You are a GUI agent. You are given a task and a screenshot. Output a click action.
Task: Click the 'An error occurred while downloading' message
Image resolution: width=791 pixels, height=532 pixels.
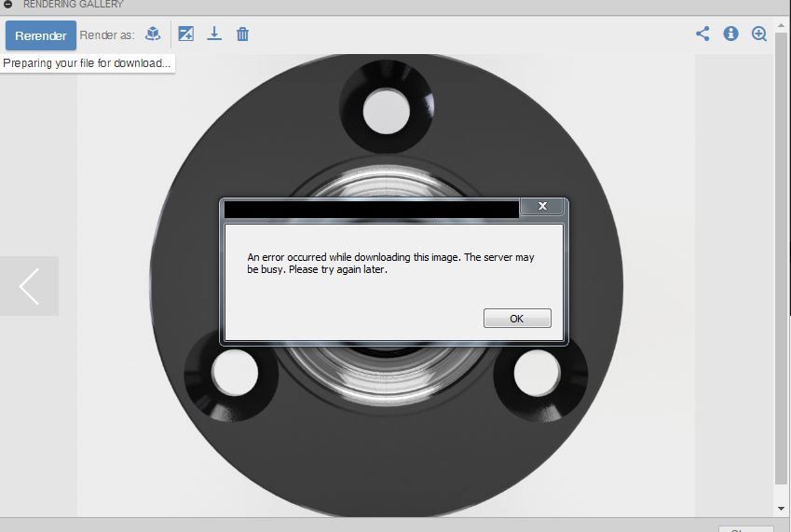pyautogui.click(x=390, y=264)
